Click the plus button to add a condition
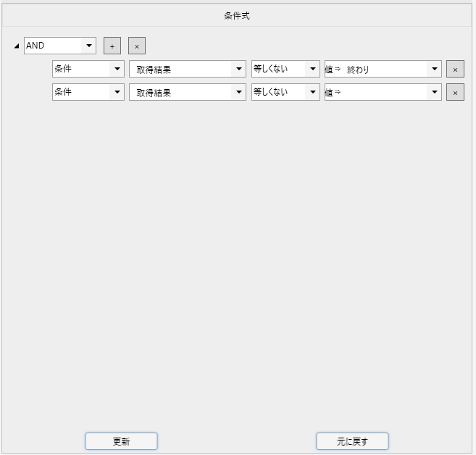The image size is (476, 455). click(112, 46)
